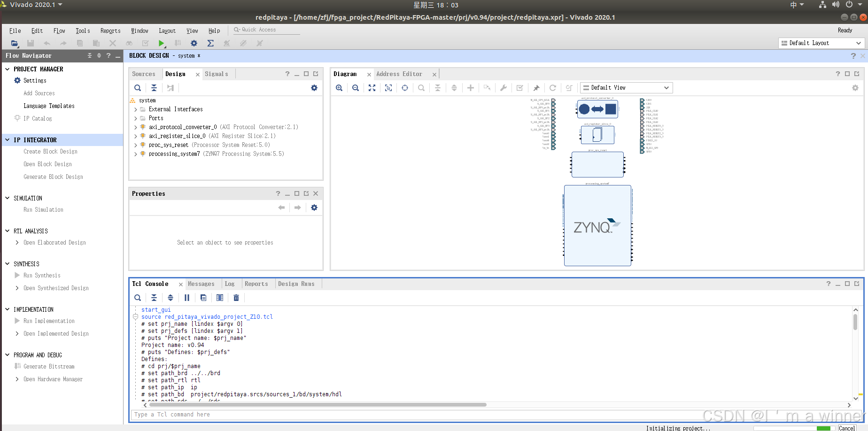868x431 pixels.
Task: Click Create Block Design
Action: [x=50, y=152]
